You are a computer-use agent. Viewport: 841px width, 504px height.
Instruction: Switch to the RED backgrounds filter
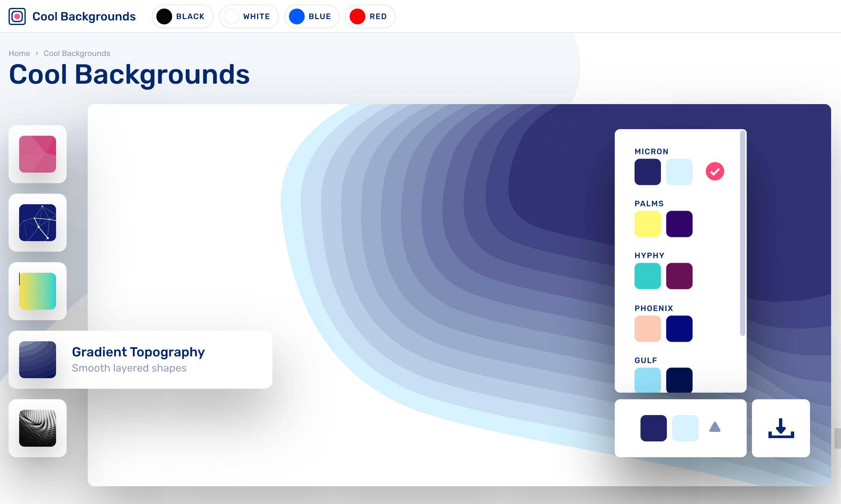(x=370, y=16)
